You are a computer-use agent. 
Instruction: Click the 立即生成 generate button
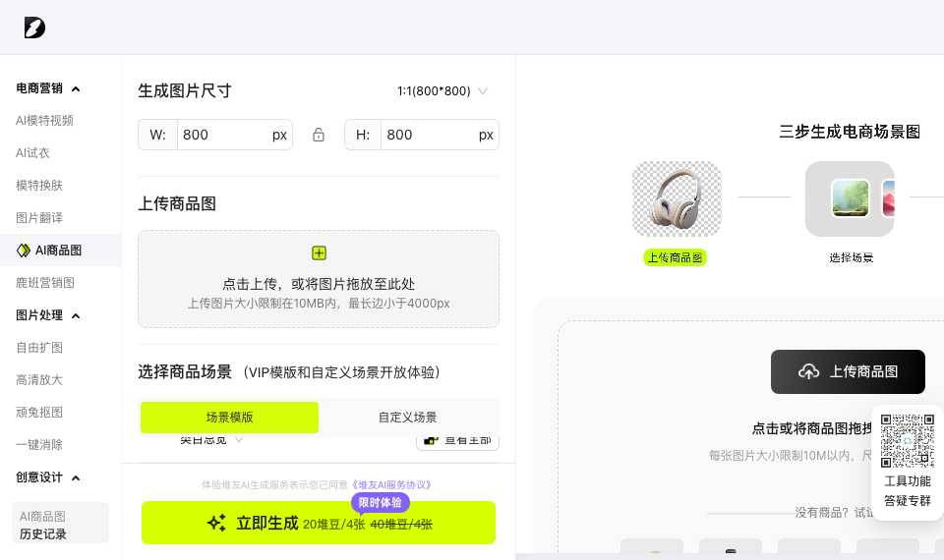pyautogui.click(x=319, y=523)
